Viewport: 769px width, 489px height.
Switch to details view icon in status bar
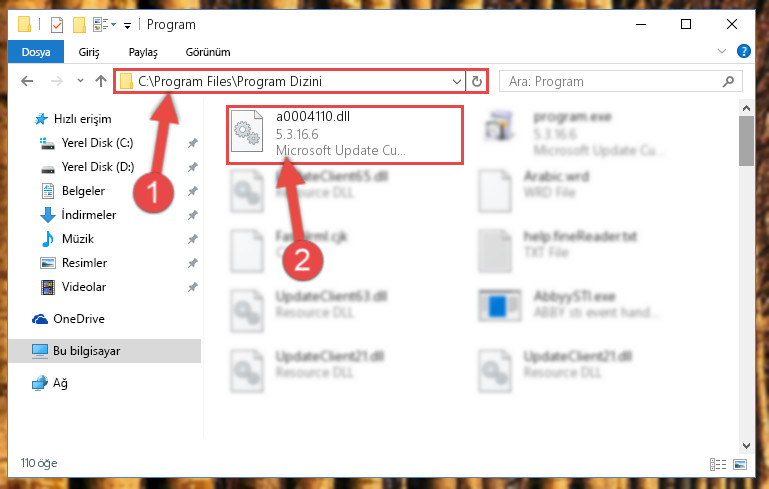click(718, 464)
